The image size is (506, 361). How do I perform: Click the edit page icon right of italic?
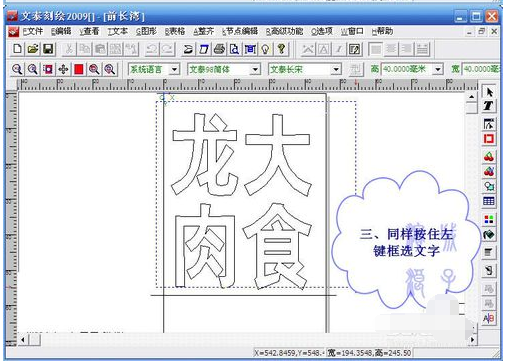click(354, 49)
